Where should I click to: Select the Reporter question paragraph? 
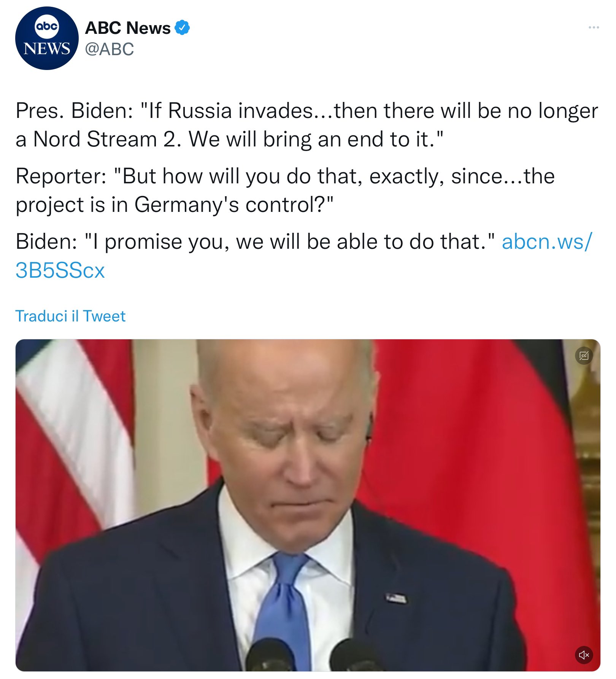click(285, 190)
